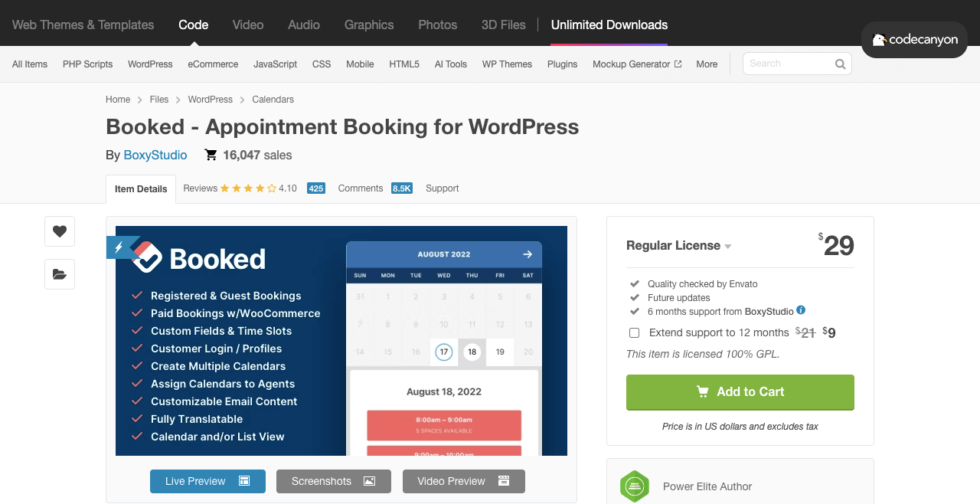Click the 16,047 sales text
The width and height of the screenshot is (980, 504).
(x=257, y=155)
